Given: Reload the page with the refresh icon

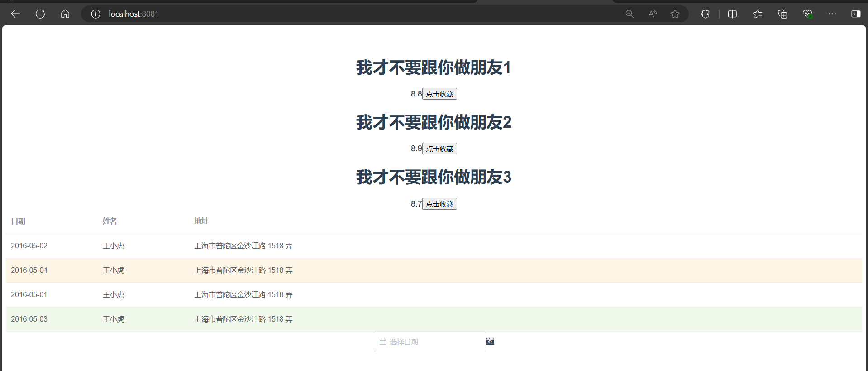Looking at the screenshot, I should (40, 14).
